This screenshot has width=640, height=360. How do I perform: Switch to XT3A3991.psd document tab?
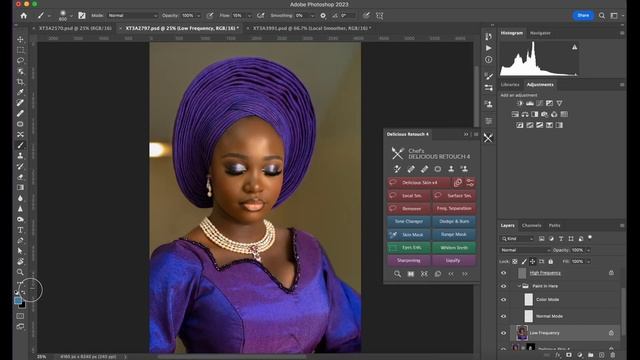pos(312,28)
